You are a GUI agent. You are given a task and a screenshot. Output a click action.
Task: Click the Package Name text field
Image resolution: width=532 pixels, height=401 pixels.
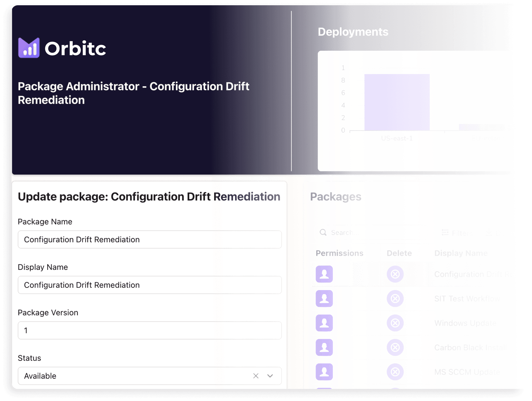[x=150, y=239]
